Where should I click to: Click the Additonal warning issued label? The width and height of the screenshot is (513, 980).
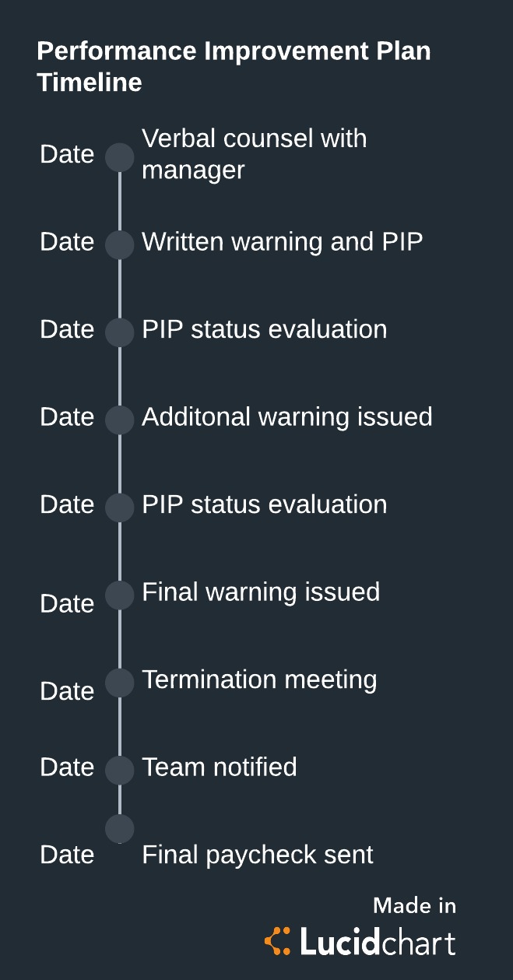click(287, 417)
